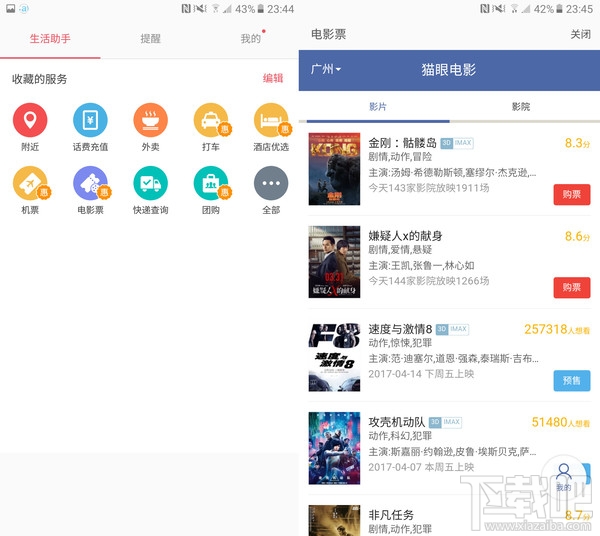Select the 嫌疑人x的献身 movie title
Image resolution: width=600 pixels, height=536 pixels.
(x=405, y=236)
